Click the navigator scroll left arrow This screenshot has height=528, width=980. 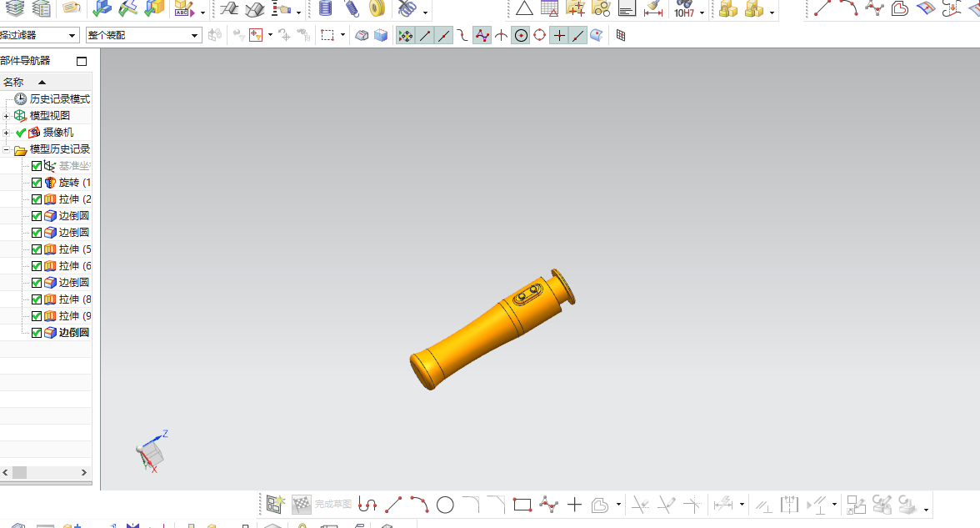5,473
